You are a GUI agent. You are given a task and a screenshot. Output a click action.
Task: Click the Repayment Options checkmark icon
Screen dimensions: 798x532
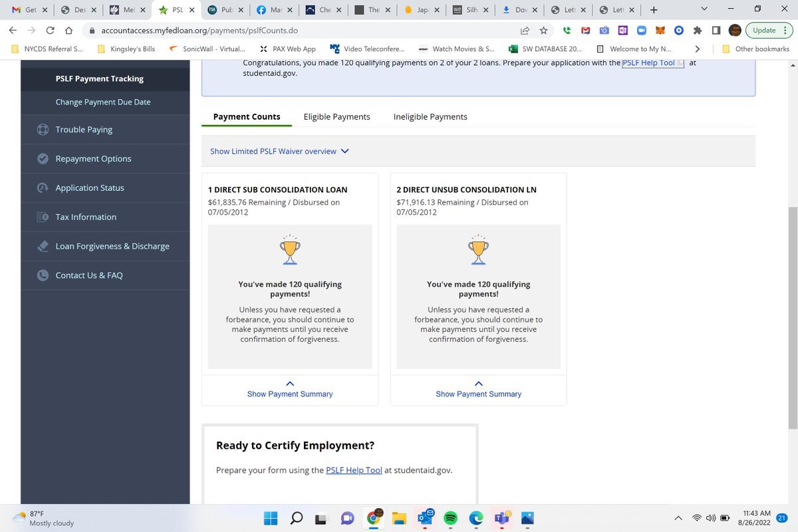pyautogui.click(x=43, y=159)
